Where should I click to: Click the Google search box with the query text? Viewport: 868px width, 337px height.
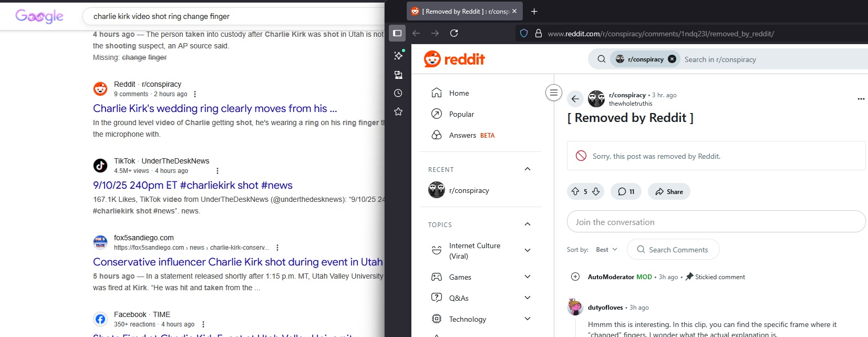pos(234,16)
